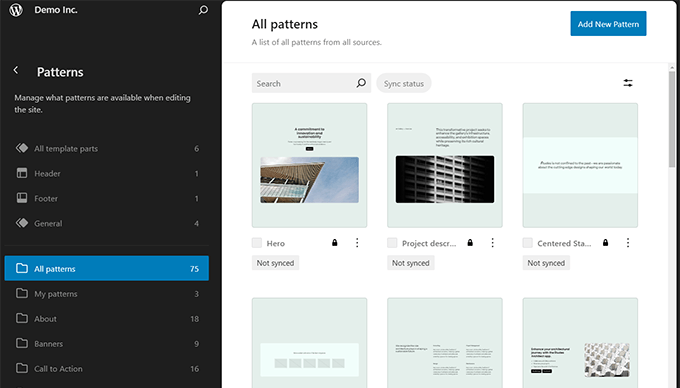Click the Demo Inc. site title
This screenshot has height=388, width=680.
tap(56, 10)
